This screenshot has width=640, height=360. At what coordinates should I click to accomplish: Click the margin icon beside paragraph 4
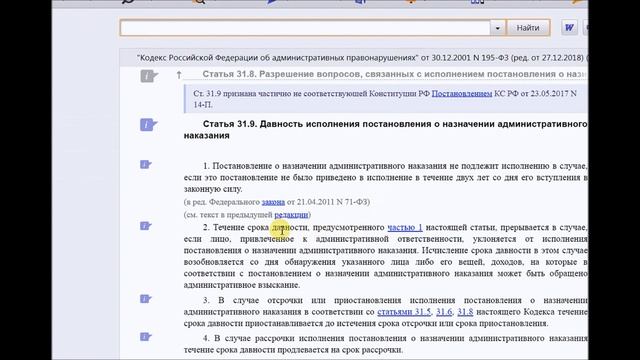point(146,337)
